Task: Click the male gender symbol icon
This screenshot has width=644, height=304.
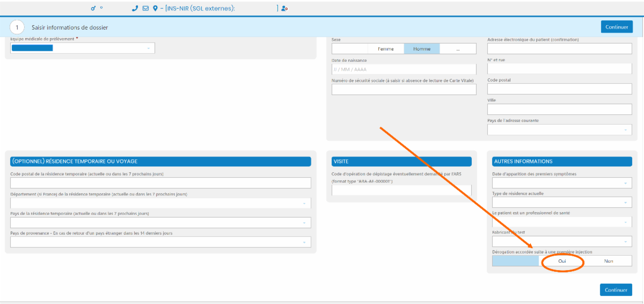Action: click(x=93, y=9)
